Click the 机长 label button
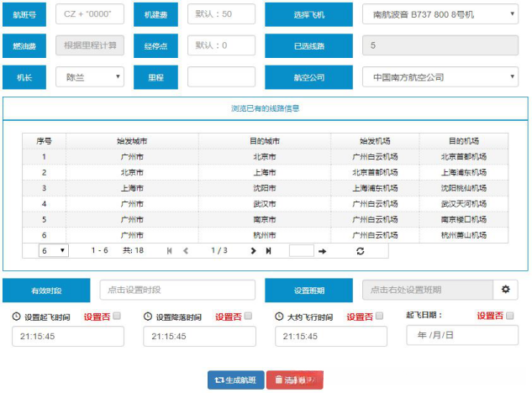532x393 pixels. 24,77
